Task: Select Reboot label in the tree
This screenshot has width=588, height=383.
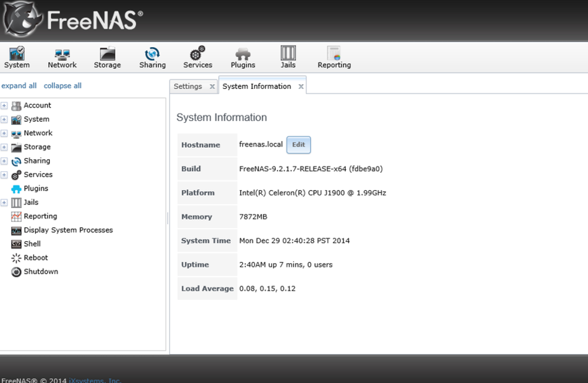Action: 36,258
